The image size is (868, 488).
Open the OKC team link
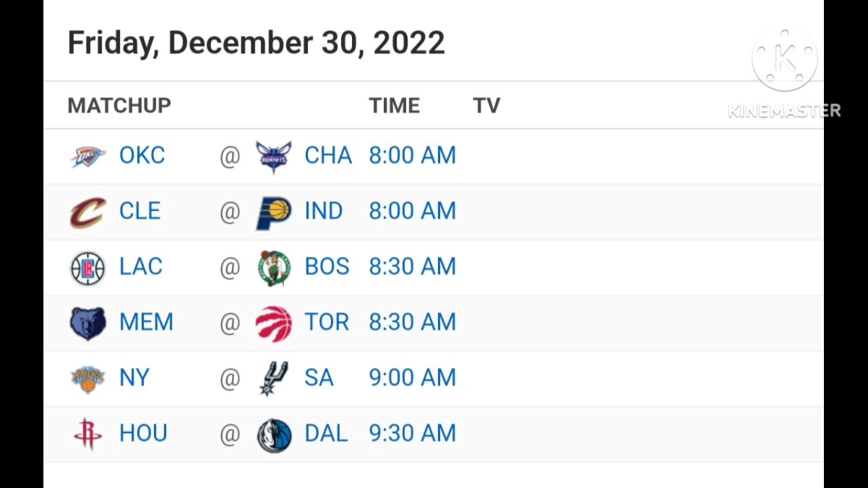tap(142, 156)
